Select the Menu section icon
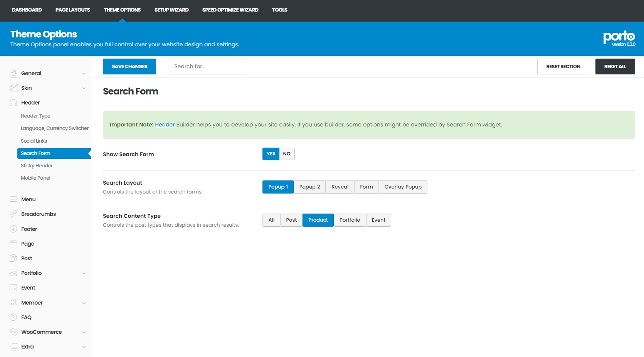Screen dimensions: 644x357 (x=13, y=199)
